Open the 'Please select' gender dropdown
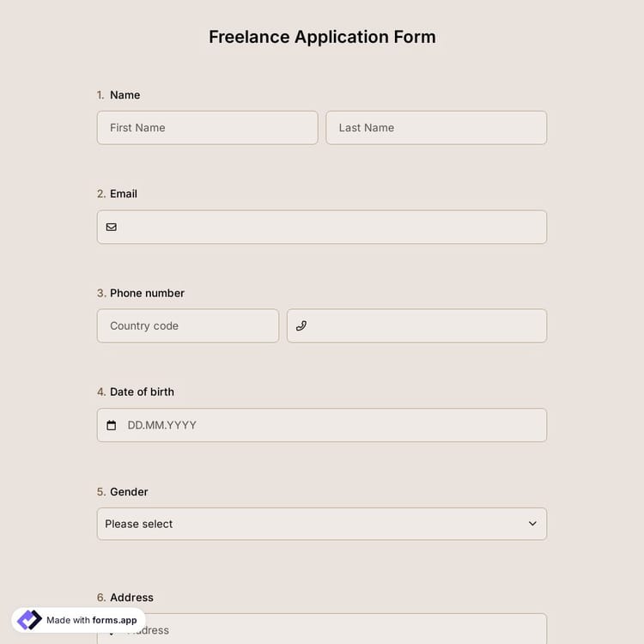 coord(309,524)
